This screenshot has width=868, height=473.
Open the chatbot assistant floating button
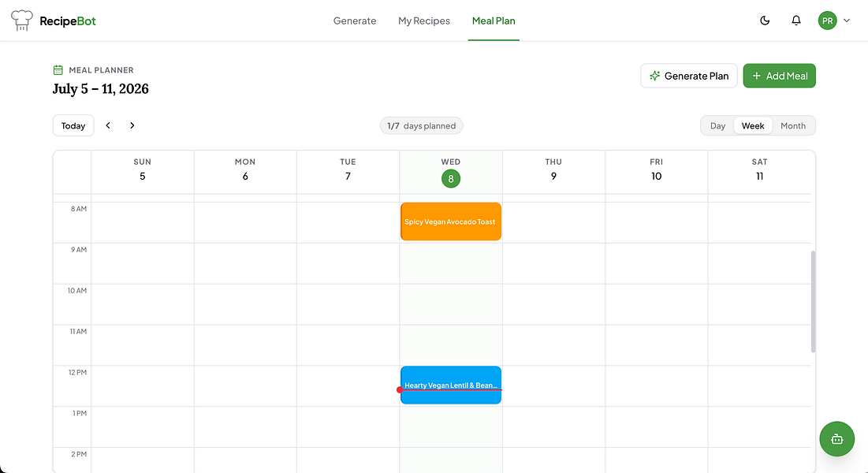click(836, 438)
